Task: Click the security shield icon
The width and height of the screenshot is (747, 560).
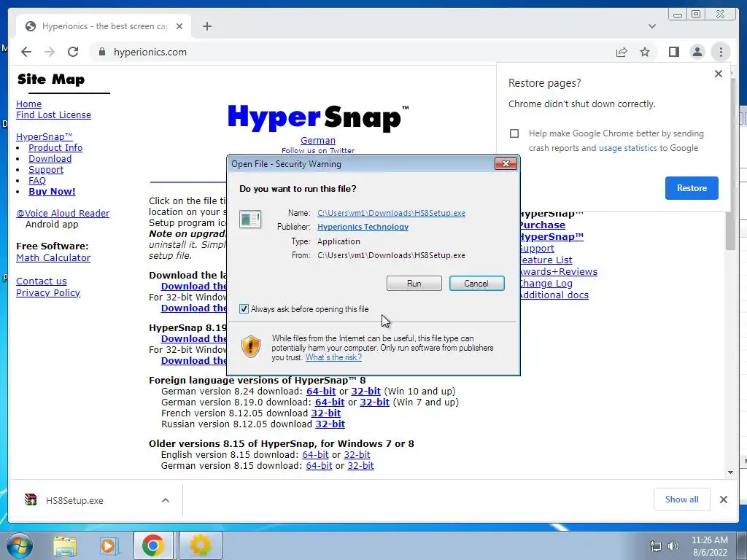Action: pyautogui.click(x=251, y=346)
